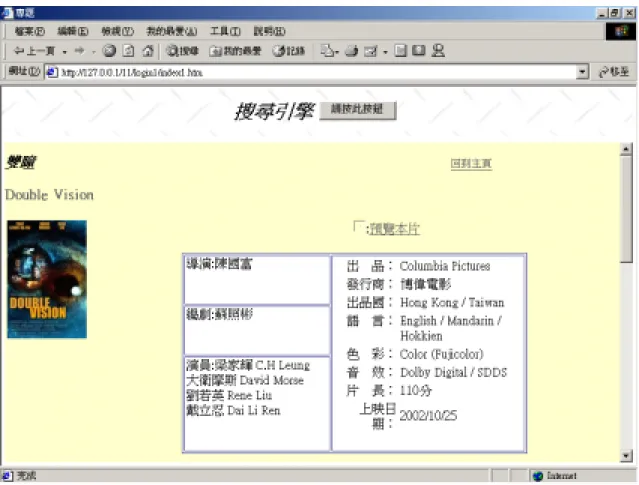
Task: Click the scroll-down arrow of the page scrollbar
Action: 626,455
